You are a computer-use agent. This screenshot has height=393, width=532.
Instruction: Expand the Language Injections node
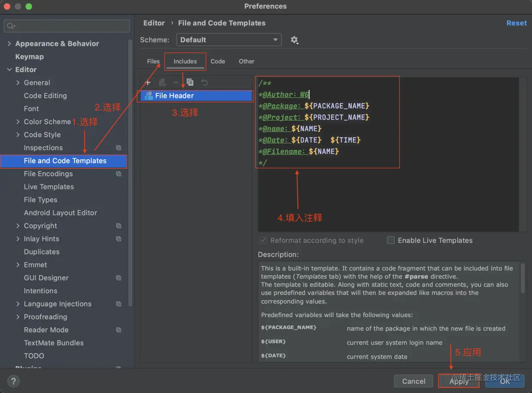tap(18, 304)
